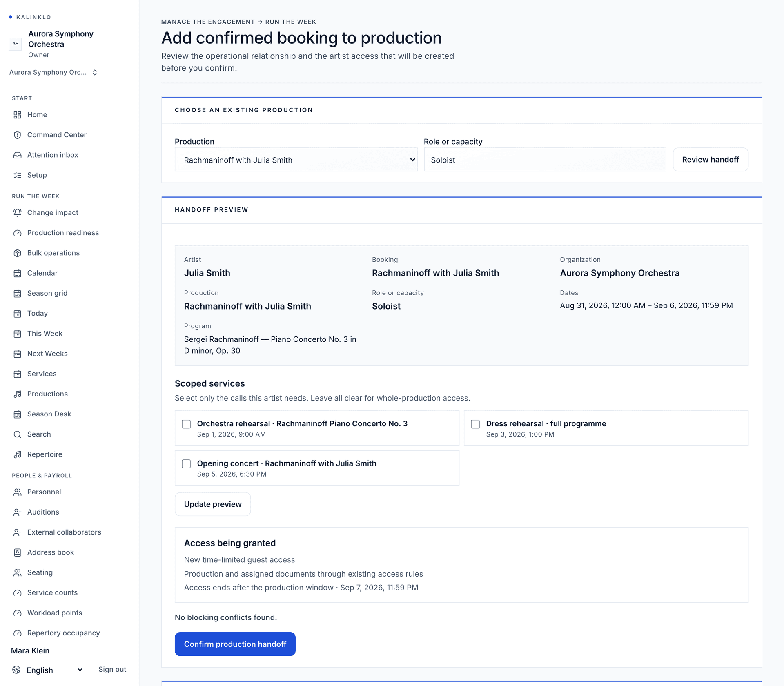Image resolution: width=784 pixels, height=686 pixels.
Task: Check the Orchestra rehearsal service checkbox
Action: point(186,424)
